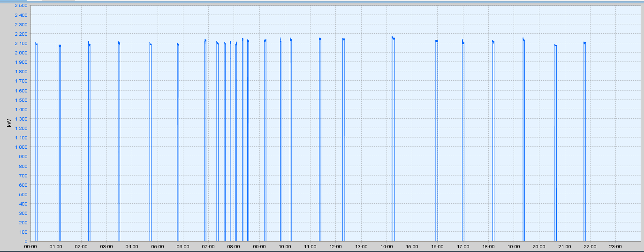
Task: Select the power spike between 11:00 and 12:00
Action: pyautogui.click(x=320, y=139)
